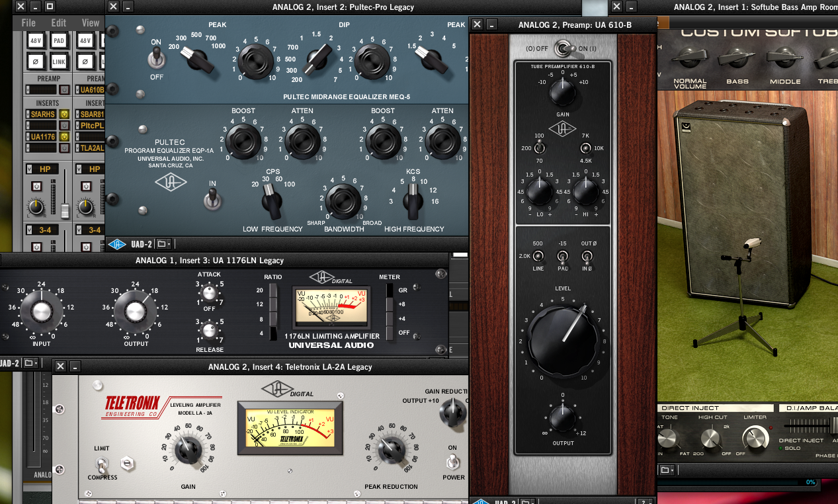Toggle the PAD -15 switch on UA 610-B
The image size is (838, 504).
pyautogui.click(x=563, y=256)
